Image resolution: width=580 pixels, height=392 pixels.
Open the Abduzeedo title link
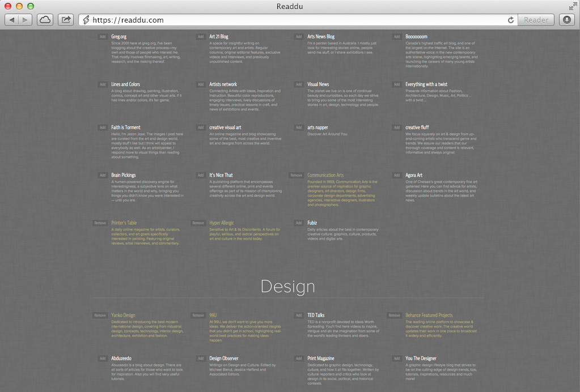tap(121, 359)
